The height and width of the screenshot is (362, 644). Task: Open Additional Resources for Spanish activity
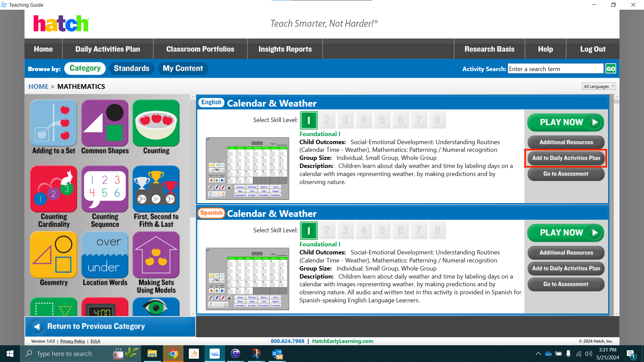pos(566,252)
